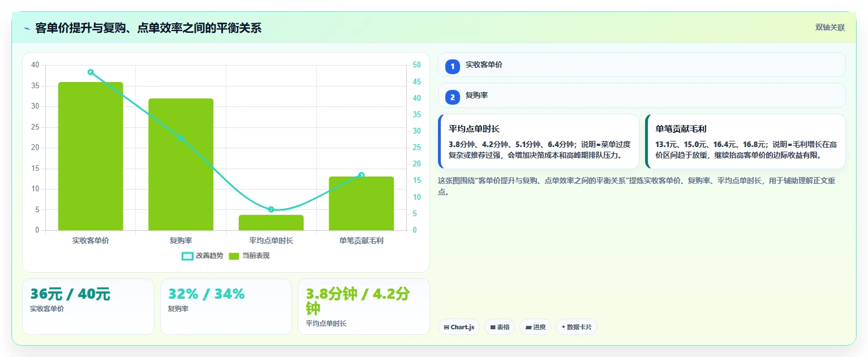Click the Chart.js tag icon
Image resolution: width=868 pixels, height=357 pixels.
tap(446, 327)
